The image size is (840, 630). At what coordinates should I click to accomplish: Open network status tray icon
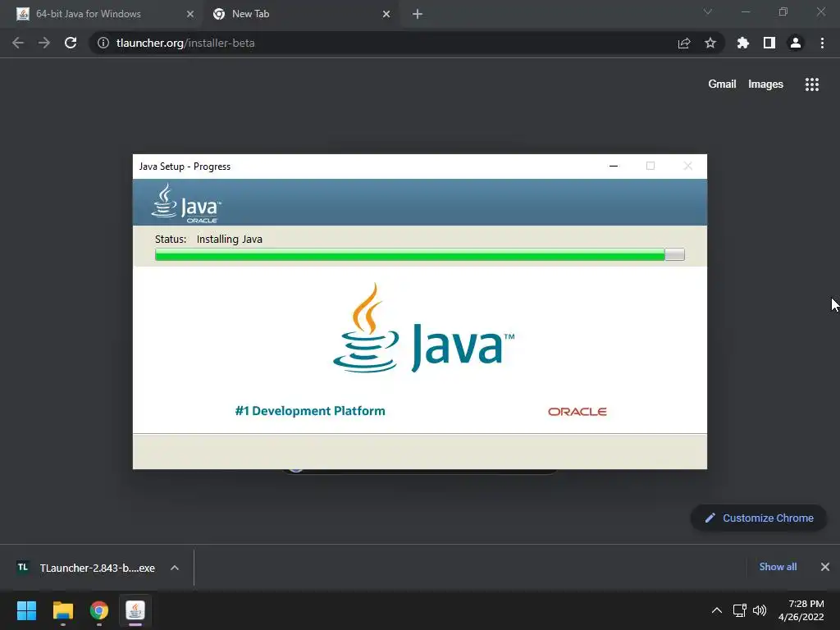[x=740, y=610]
